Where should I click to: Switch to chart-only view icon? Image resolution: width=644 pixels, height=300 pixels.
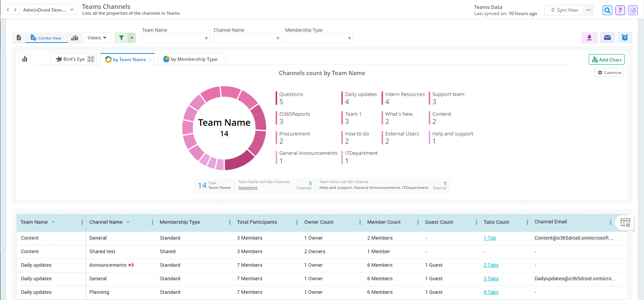click(x=75, y=38)
